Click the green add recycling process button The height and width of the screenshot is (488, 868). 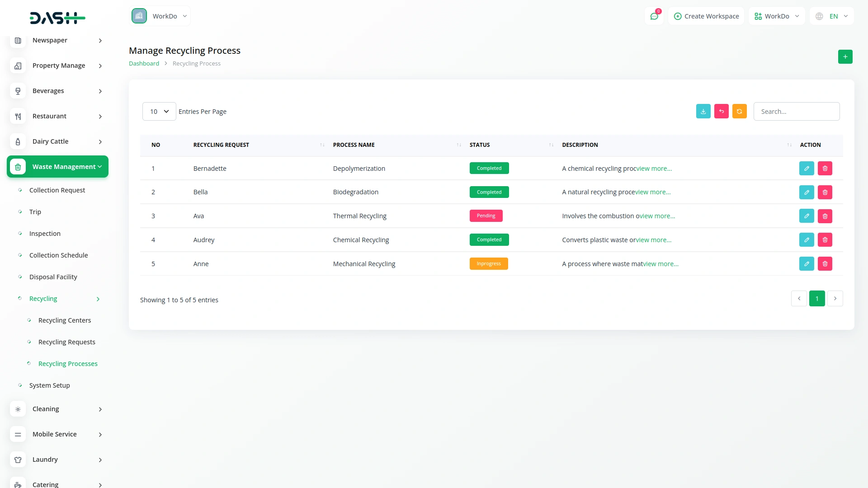845,57
